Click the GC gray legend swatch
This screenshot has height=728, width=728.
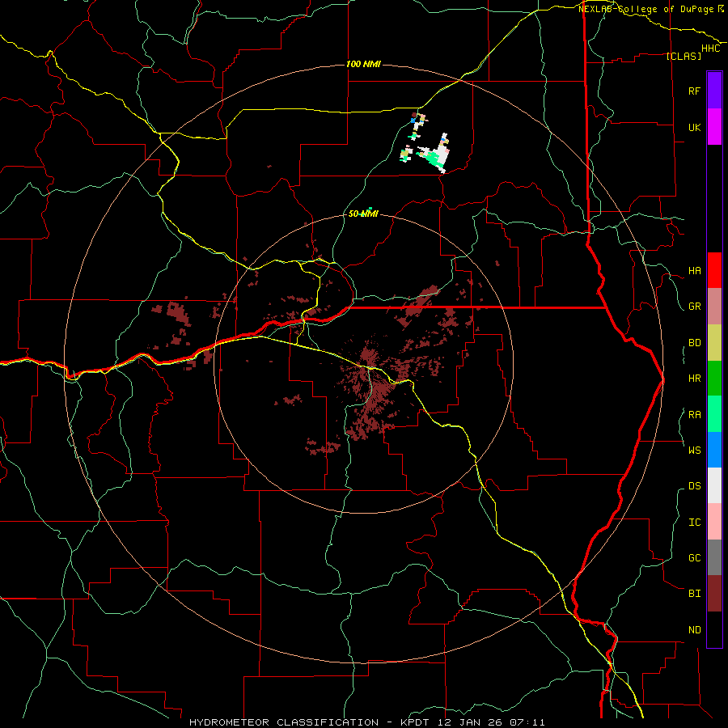(714, 557)
